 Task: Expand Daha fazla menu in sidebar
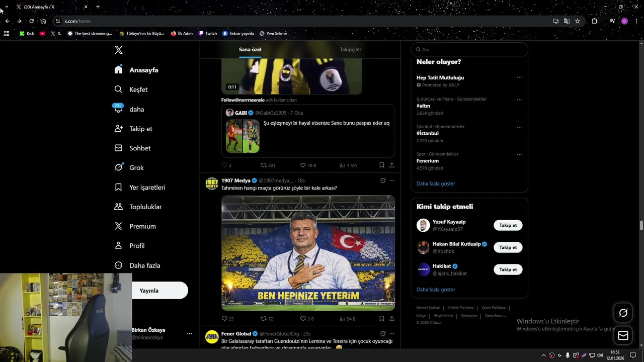[137, 265]
